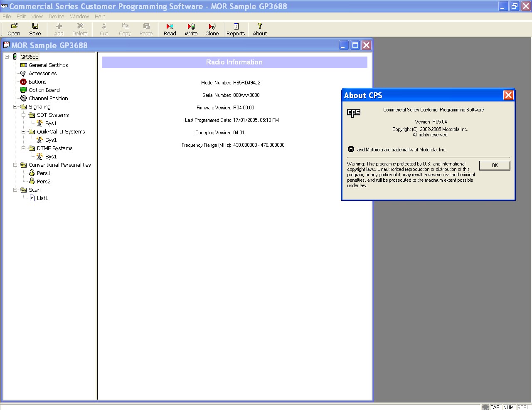Select the Read radio icon

(170, 29)
